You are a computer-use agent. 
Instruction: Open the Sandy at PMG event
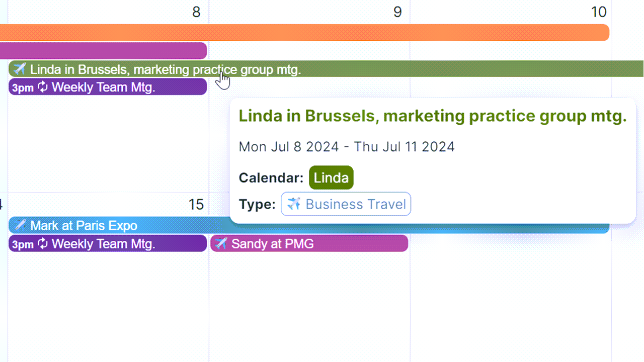[x=309, y=244]
